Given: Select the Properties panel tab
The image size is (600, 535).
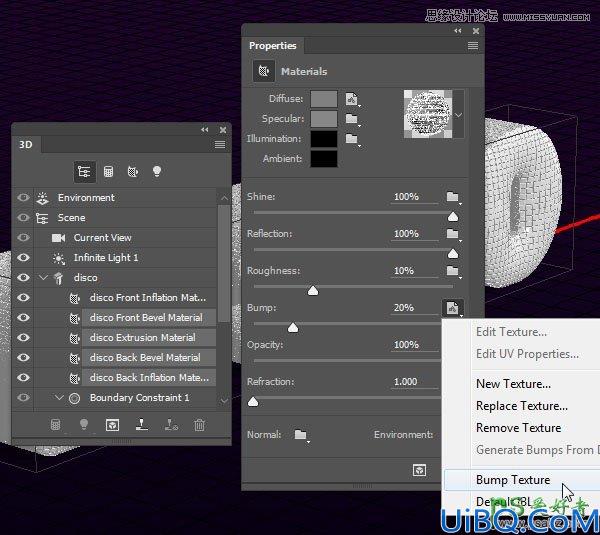Looking at the screenshot, I should (272, 46).
